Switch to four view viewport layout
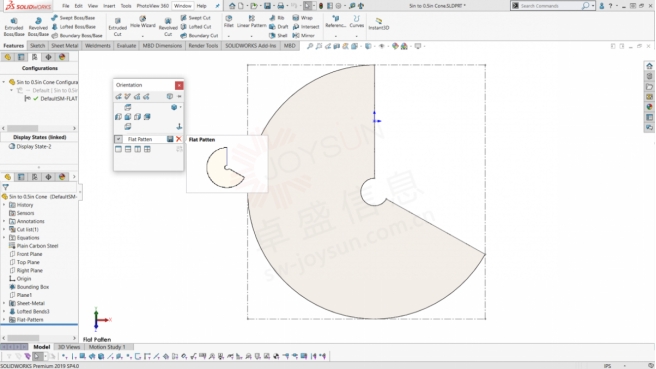This screenshot has height=369, width=656. point(147,149)
